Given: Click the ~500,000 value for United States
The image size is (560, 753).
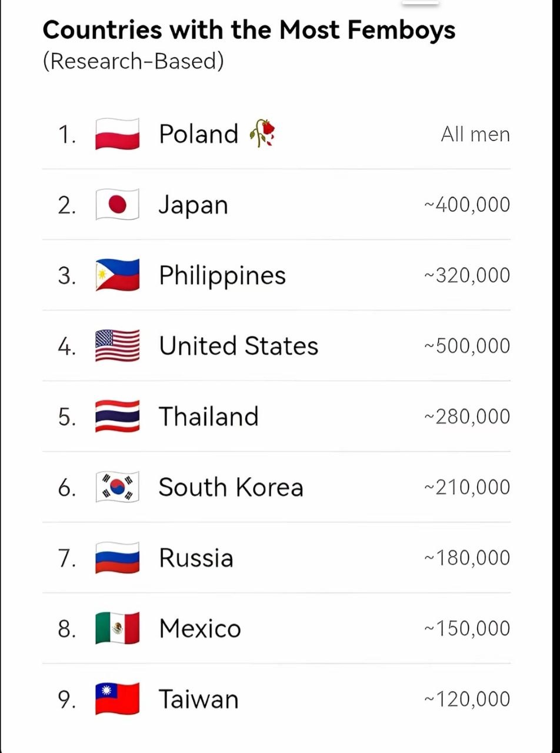Looking at the screenshot, I should [x=467, y=346].
